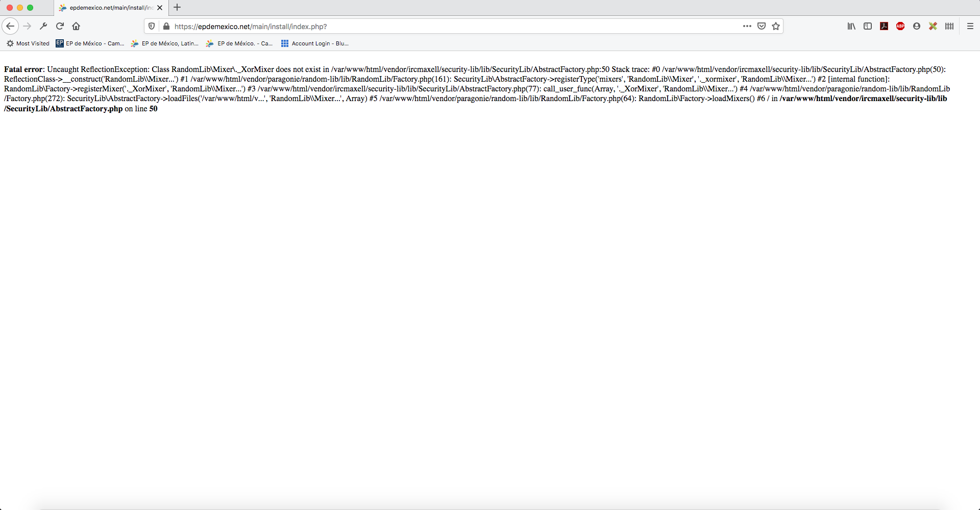Open the hamburger application menu
The height and width of the screenshot is (510, 980).
pyautogui.click(x=971, y=26)
